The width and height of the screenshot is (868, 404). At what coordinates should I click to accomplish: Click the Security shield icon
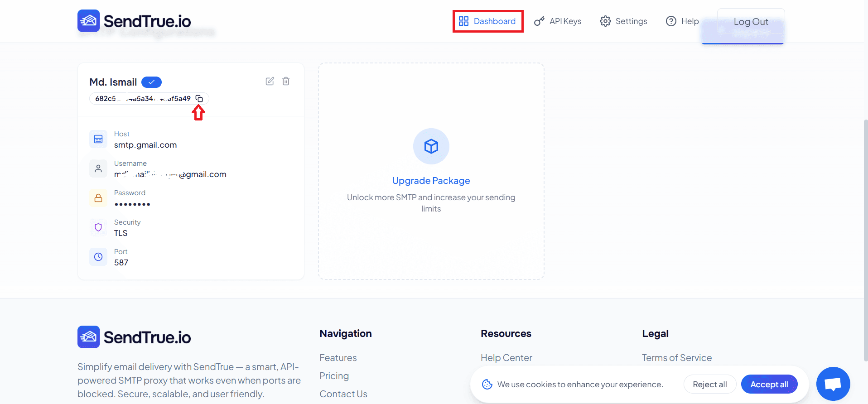pyautogui.click(x=98, y=227)
